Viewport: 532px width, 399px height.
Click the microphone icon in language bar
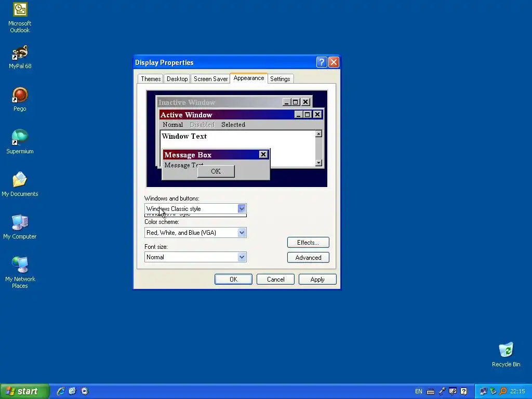[442, 392]
